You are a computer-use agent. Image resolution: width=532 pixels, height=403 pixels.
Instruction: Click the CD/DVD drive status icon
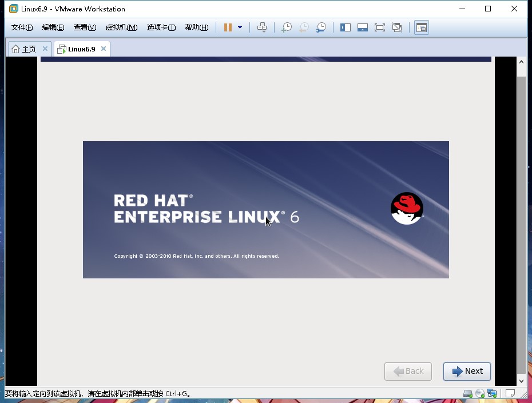pos(480,393)
